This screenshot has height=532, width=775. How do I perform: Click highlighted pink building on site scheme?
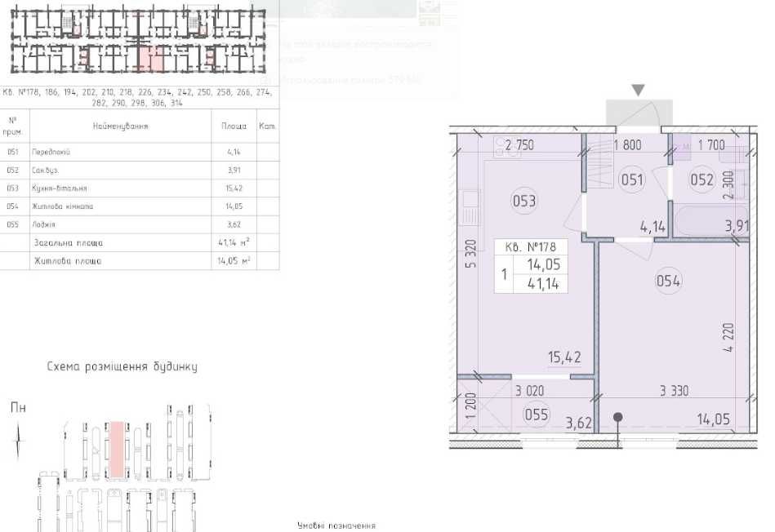[x=117, y=450]
